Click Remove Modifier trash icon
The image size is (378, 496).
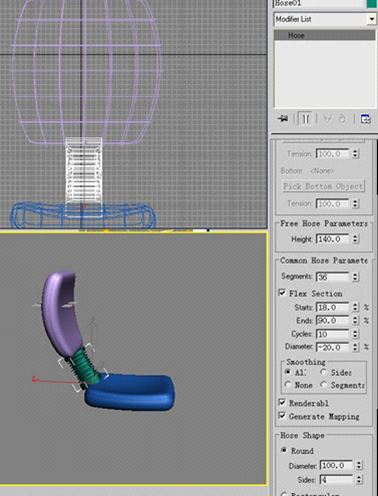coord(342,119)
